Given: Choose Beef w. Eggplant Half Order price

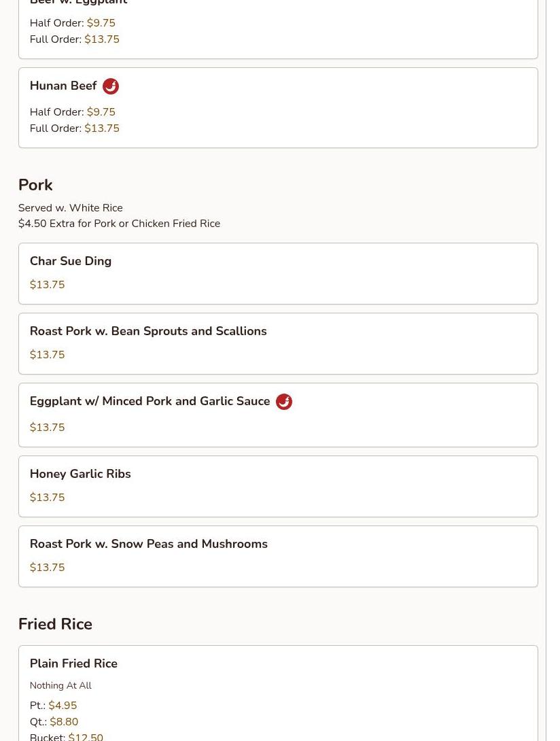Looking at the screenshot, I should [x=101, y=23].
